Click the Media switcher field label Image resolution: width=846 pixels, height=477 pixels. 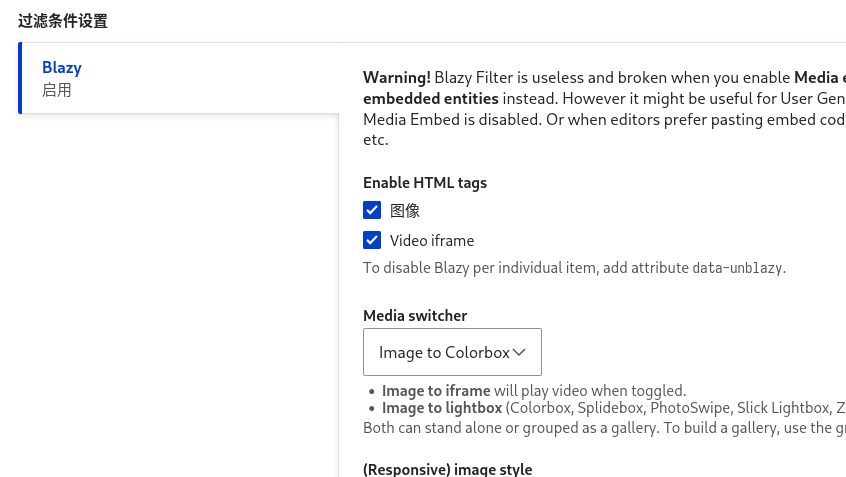(415, 316)
